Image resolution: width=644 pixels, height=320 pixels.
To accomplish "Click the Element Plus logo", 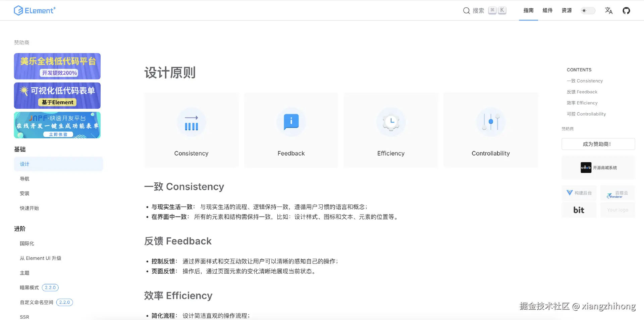I will (35, 10).
